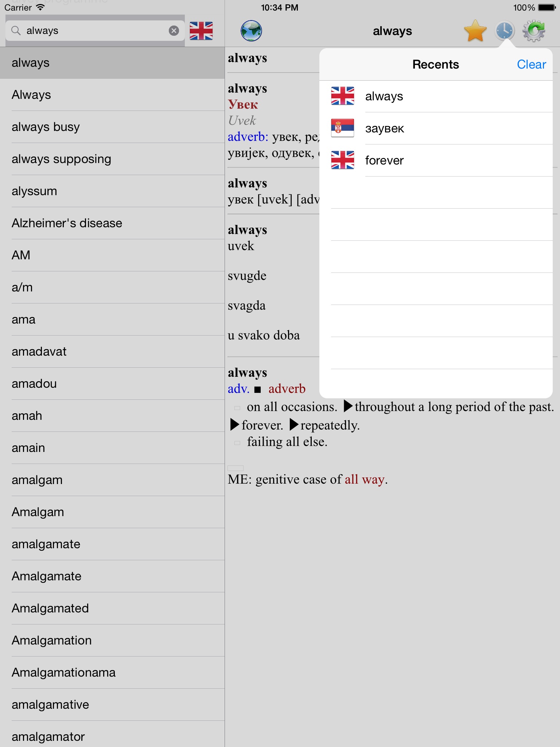Select capitalized 'Amalgam' entry
560x747 pixels.
click(x=112, y=512)
